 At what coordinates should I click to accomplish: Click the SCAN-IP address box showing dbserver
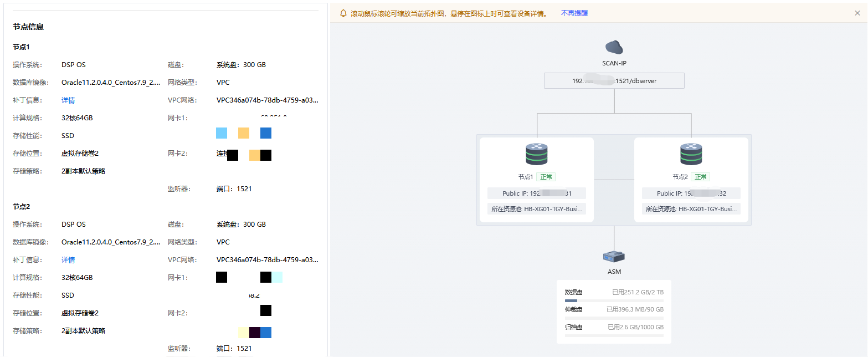click(x=614, y=80)
